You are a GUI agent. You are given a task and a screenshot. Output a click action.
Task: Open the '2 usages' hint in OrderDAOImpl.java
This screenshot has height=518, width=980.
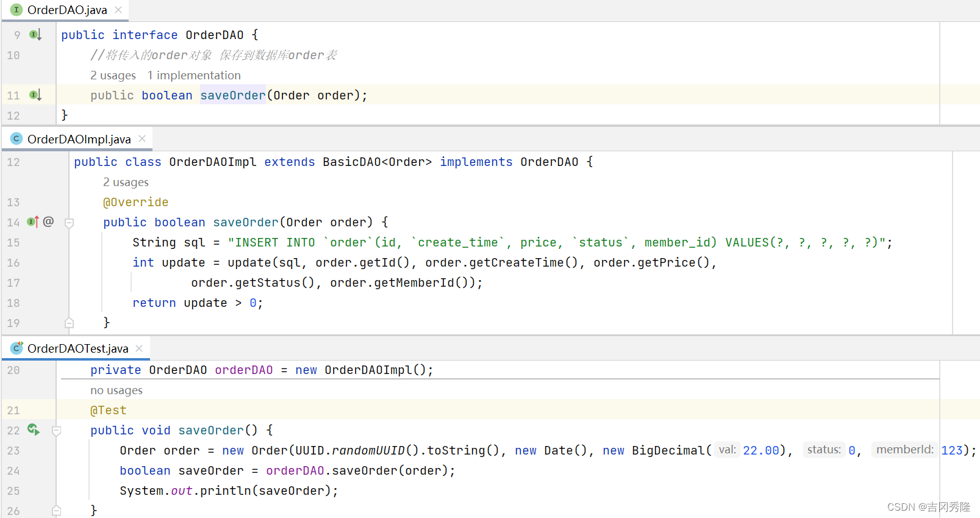pos(126,182)
